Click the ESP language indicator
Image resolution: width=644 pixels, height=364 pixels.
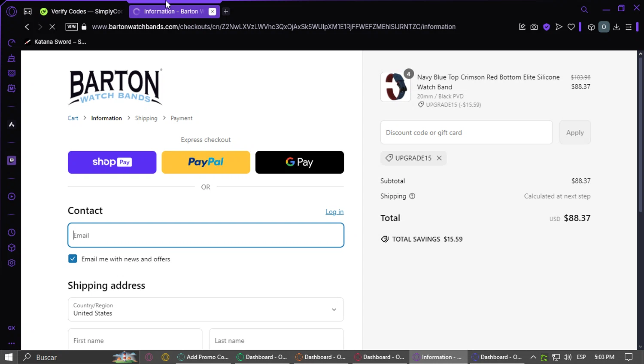tap(581, 357)
